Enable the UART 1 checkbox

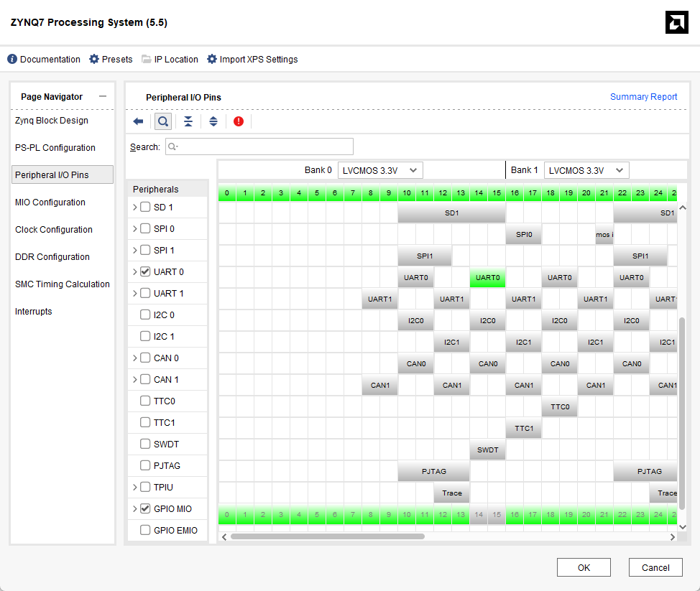pos(145,293)
